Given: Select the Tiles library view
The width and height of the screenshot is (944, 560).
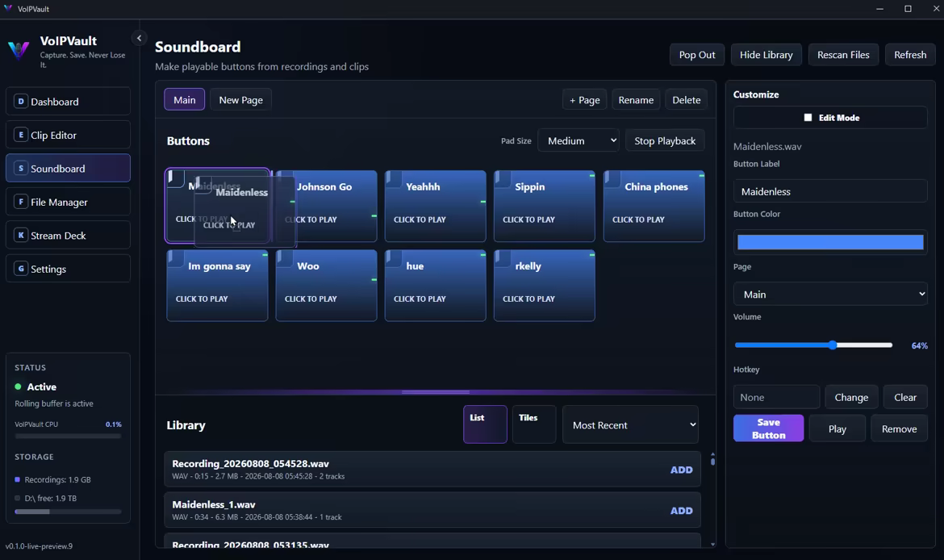Looking at the screenshot, I should tap(534, 424).
